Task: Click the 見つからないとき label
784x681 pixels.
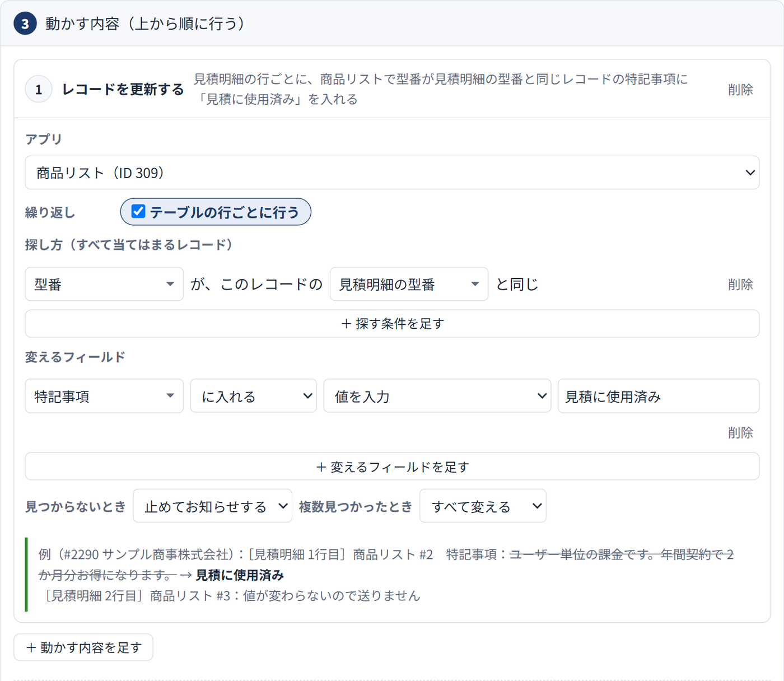Action: point(76,506)
